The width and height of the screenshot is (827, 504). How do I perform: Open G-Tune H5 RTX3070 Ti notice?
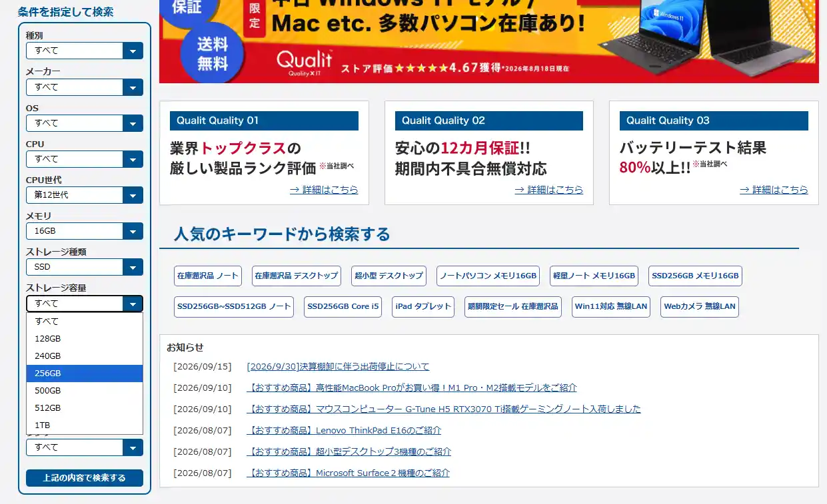tap(444, 409)
